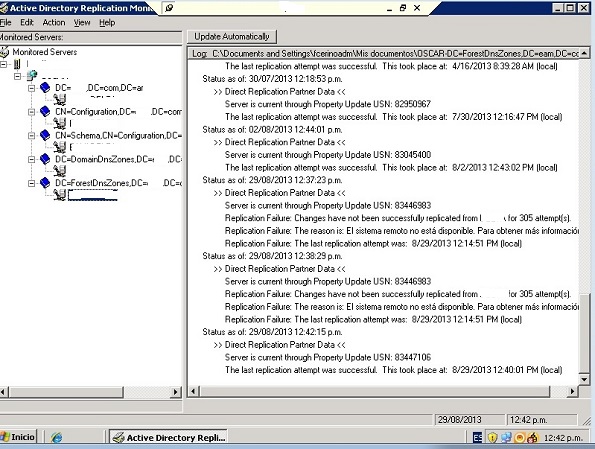The image size is (595, 449).
Task: Collapse the DC=ForestDnsZones tree node
Action: pyautogui.click(x=31, y=183)
